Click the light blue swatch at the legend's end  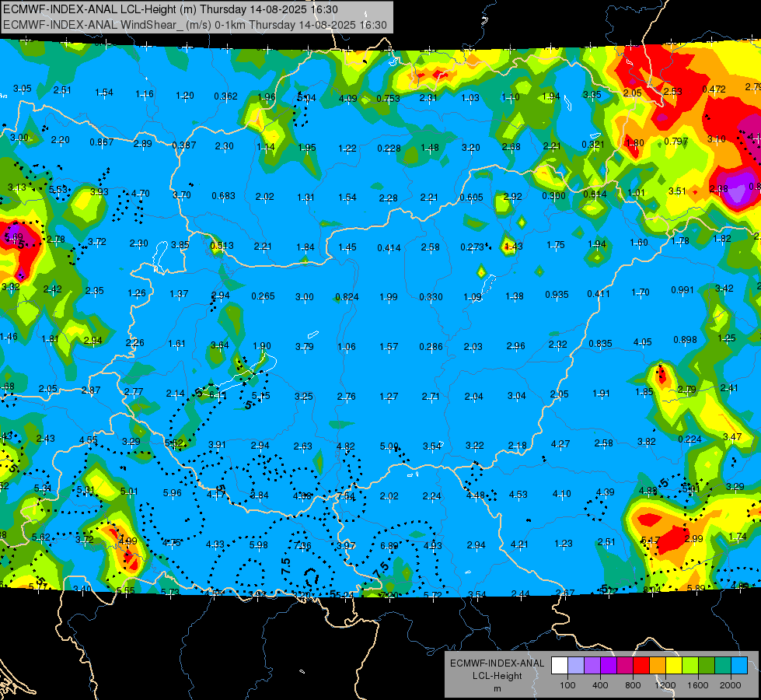click(739, 666)
